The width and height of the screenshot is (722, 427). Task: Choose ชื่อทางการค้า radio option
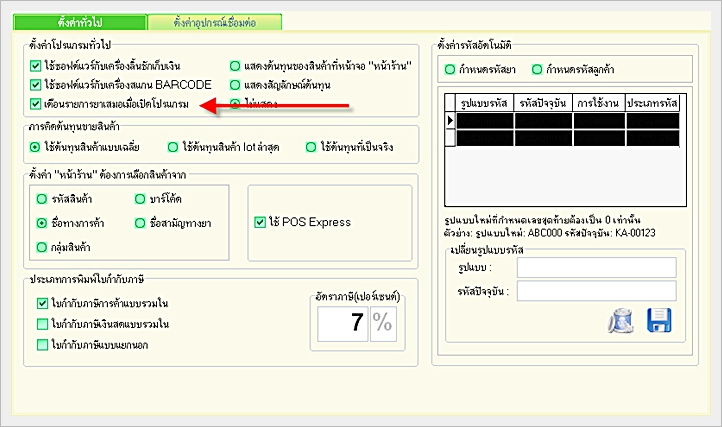(41, 223)
